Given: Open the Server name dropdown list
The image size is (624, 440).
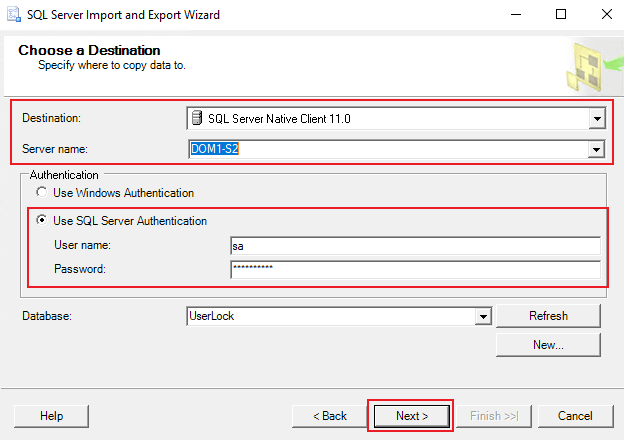Looking at the screenshot, I should coord(596,150).
